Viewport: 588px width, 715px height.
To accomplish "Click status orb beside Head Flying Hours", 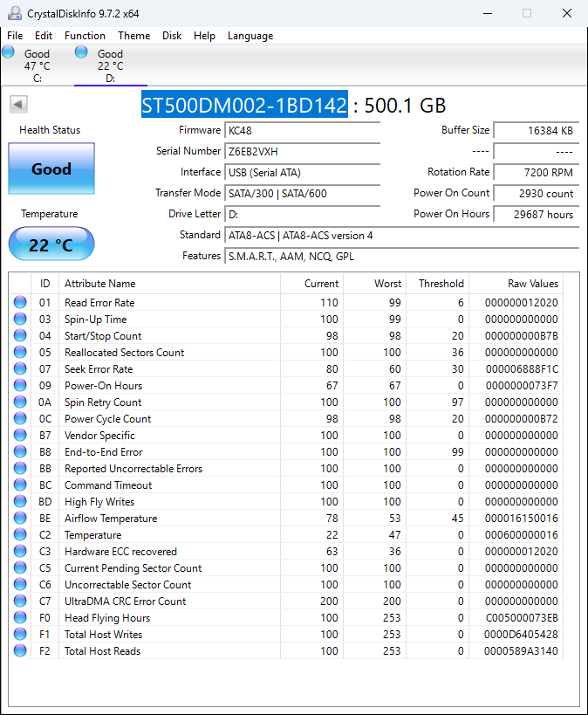I will (20, 617).
